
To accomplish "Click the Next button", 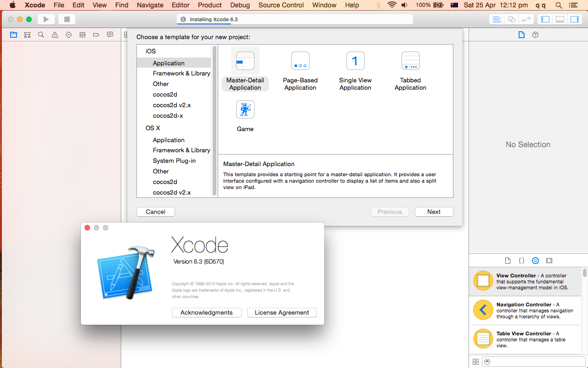I will pos(434,212).
